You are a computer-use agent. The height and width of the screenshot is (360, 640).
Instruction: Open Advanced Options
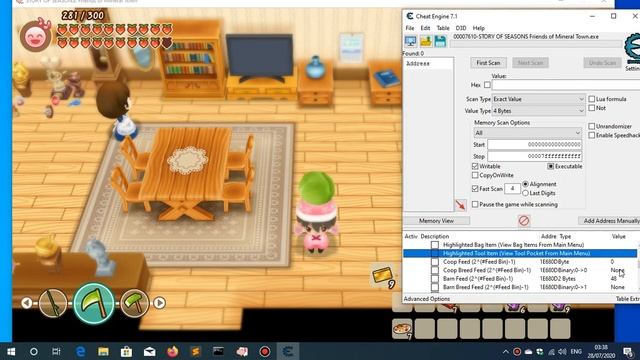click(x=427, y=299)
